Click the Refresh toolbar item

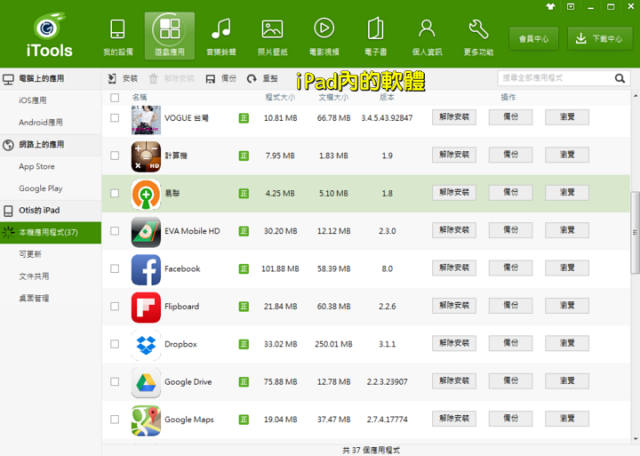click(x=262, y=78)
